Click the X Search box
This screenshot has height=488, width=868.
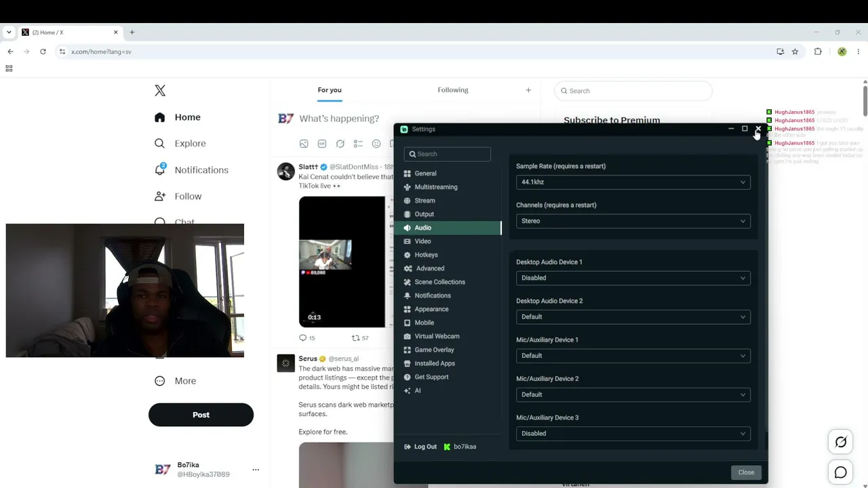coord(633,91)
